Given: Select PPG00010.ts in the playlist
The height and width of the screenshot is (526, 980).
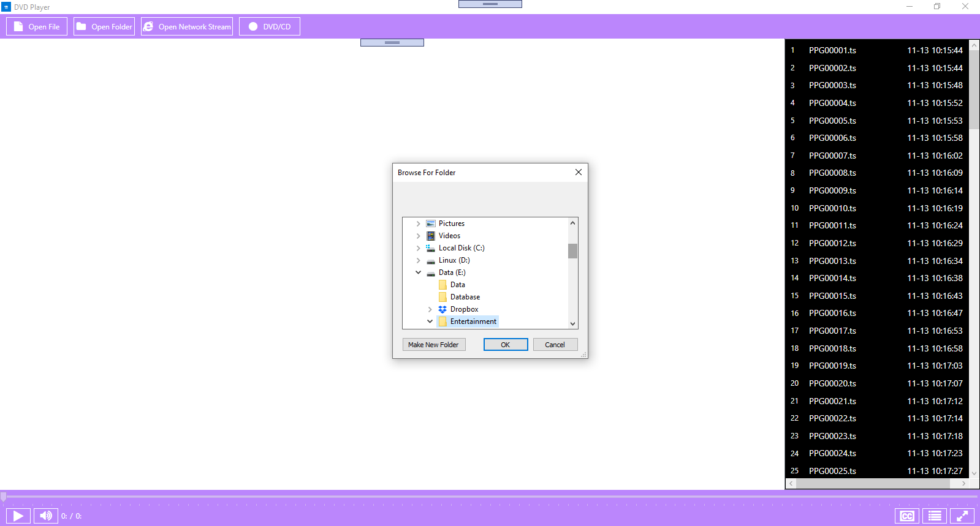Looking at the screenshot, I should click(x=832, y=208).
